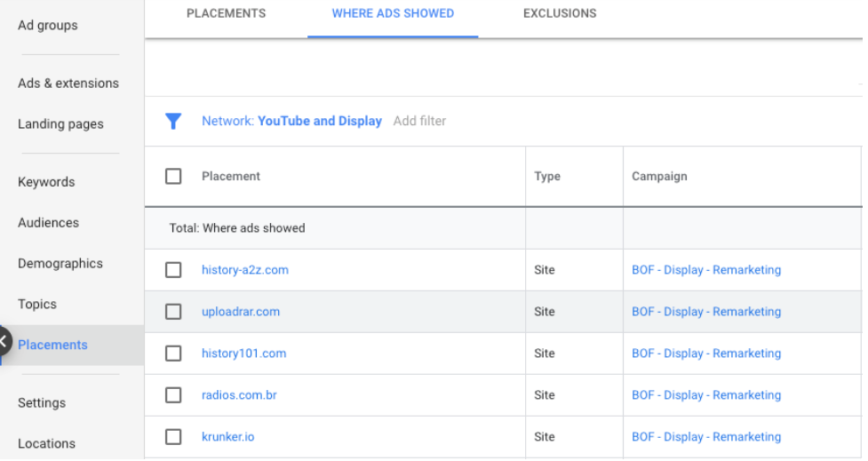Sort by the Campaign column header
Screen dimensions: 868x461
(x=659, y=177)
